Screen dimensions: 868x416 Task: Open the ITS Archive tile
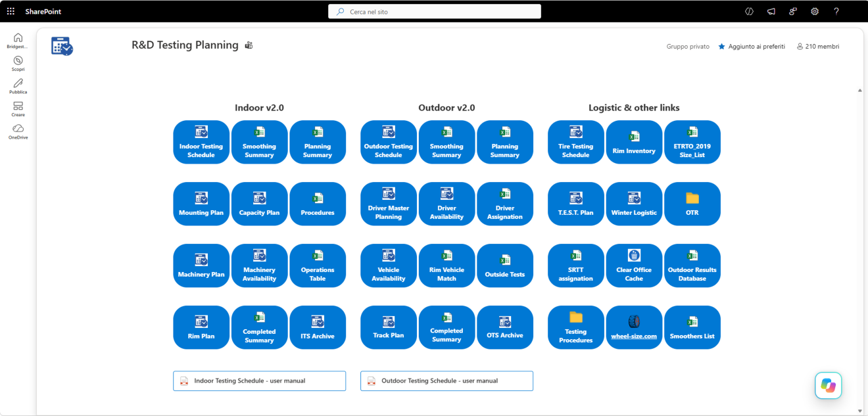pos(318,327)
